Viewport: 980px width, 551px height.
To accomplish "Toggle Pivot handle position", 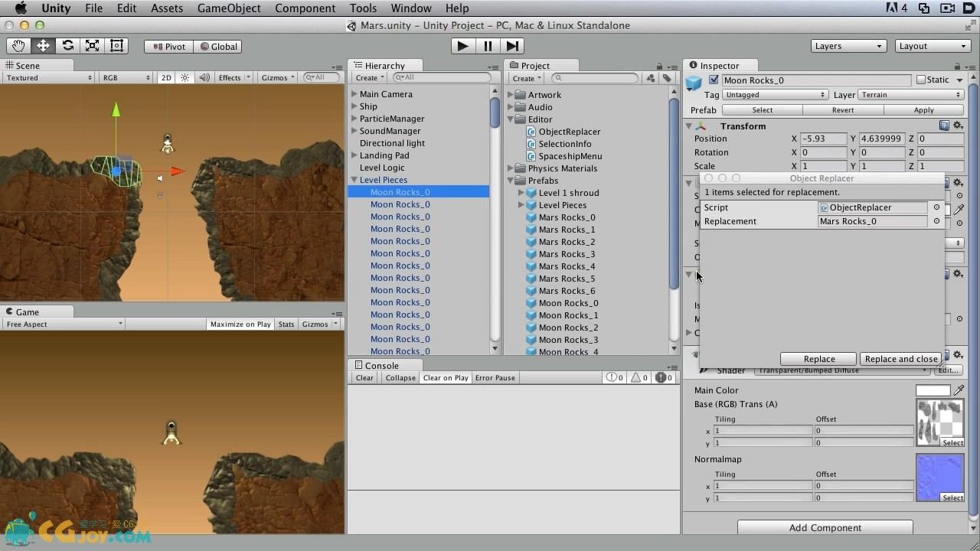I will coord(169,46).
